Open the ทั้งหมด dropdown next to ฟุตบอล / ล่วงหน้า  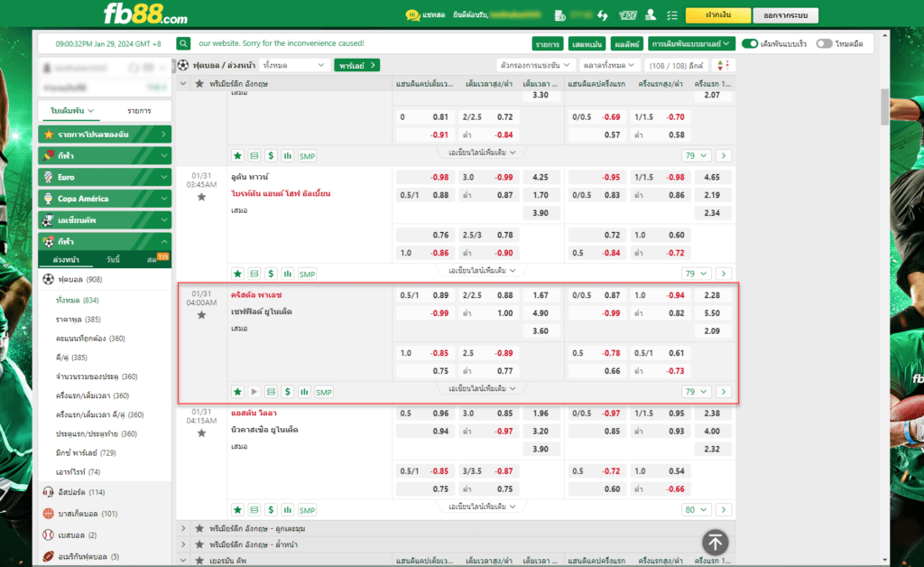[293, 65]
